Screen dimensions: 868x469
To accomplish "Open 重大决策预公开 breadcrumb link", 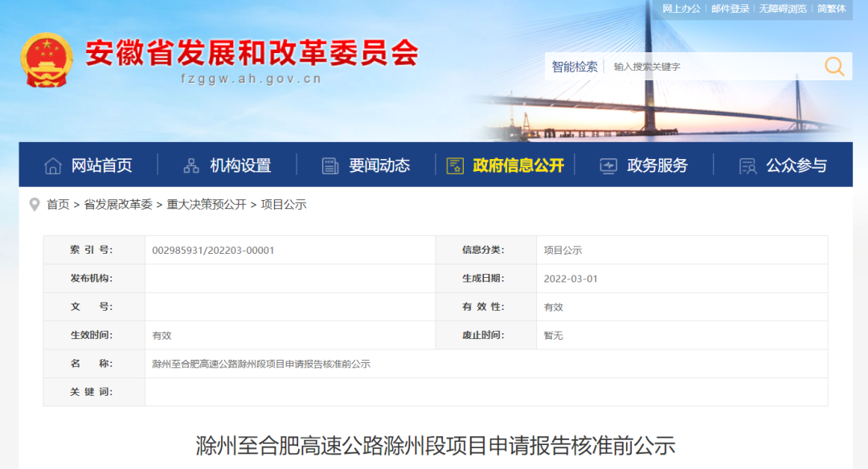I will click(207, 205).
